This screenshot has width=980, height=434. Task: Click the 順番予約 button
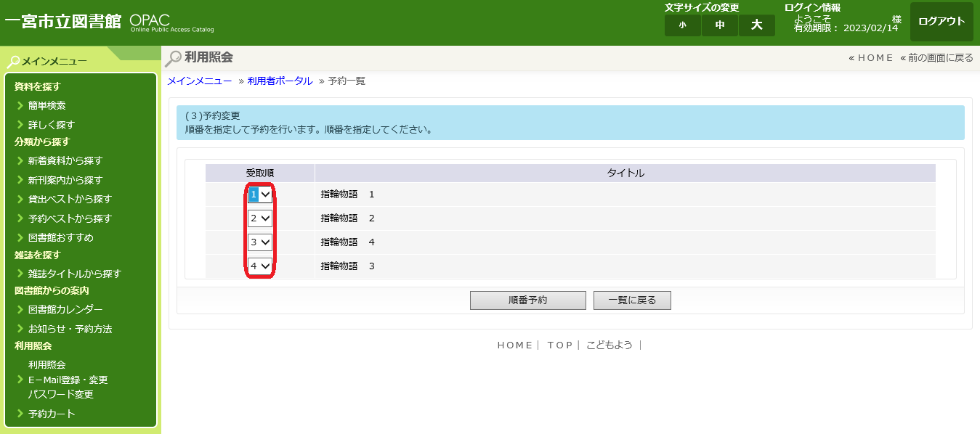coord(528,300)
